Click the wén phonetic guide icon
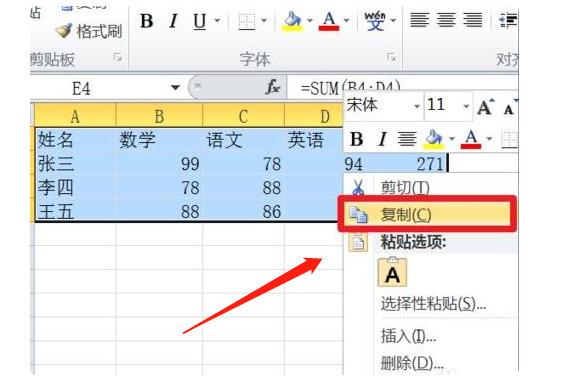This screenshot has height=387, width=574. click(x=375, y=21)
